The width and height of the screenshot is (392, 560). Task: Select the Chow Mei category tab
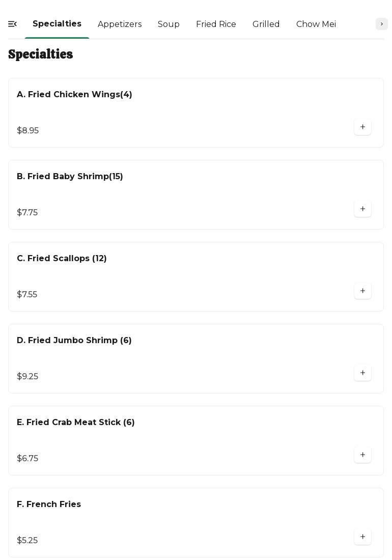[x=316, y=24]
